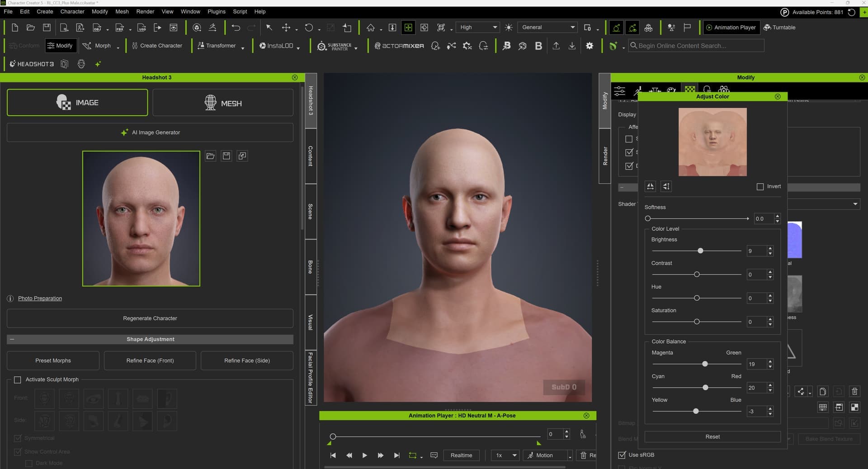Collapse the Shape Adjustment section
This screenshot has width=868, height=469.
click(x=12, y=339)
